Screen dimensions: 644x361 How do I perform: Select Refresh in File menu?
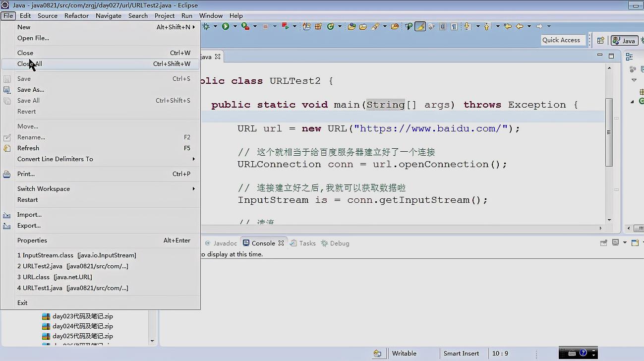click(x=101, y=148)
